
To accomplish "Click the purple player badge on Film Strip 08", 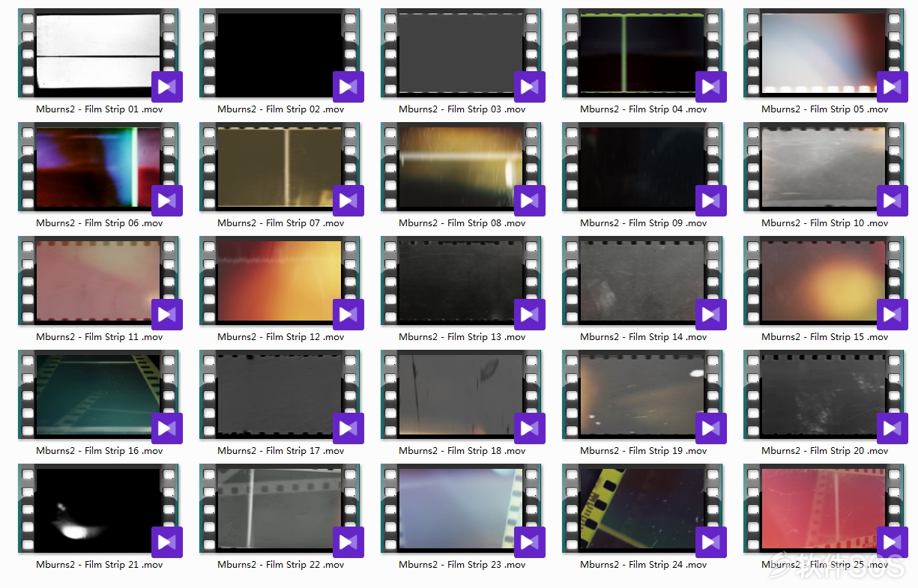I will 530,201.
